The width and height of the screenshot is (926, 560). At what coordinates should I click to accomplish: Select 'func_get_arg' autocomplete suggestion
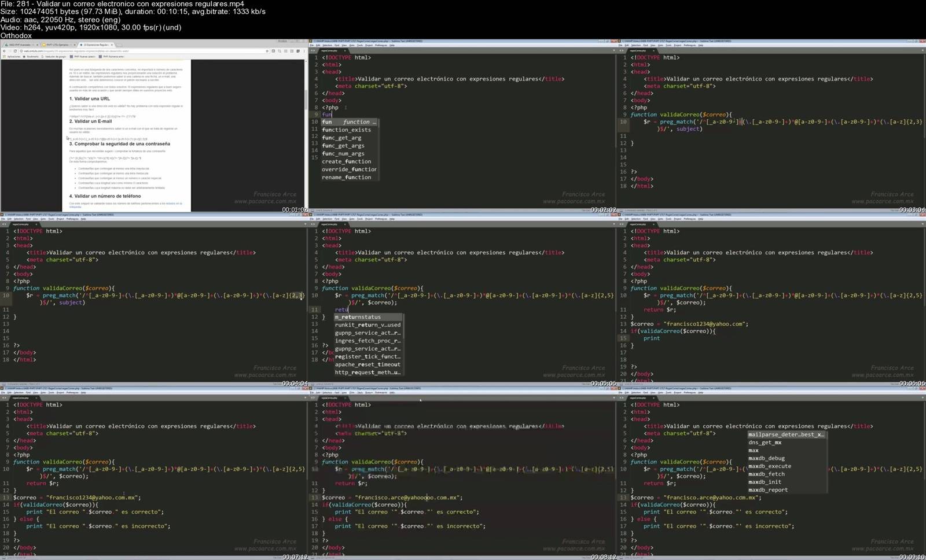350,138
